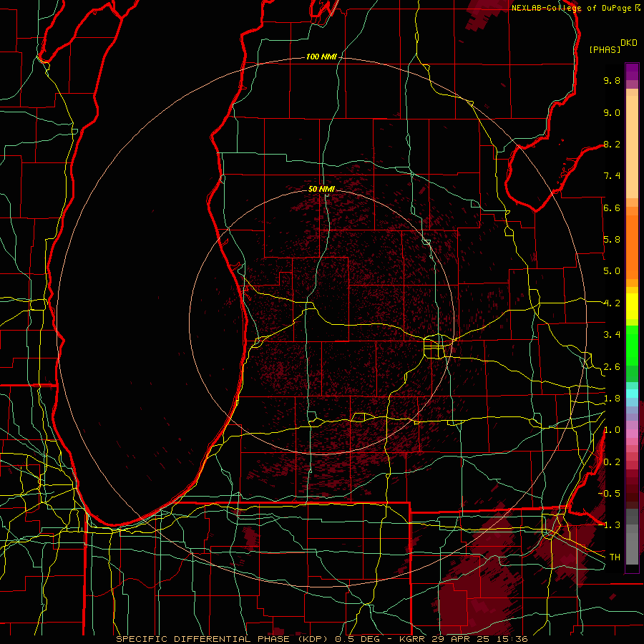This screenshot has width=644, height=644.
Task: Click the TH threshold label on scale
Action: click(615, 557)
